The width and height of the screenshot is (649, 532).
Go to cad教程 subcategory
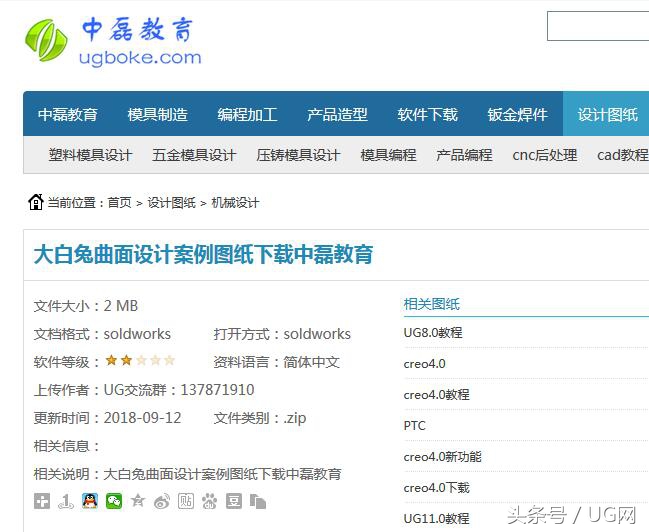click(x=623, y=155)
